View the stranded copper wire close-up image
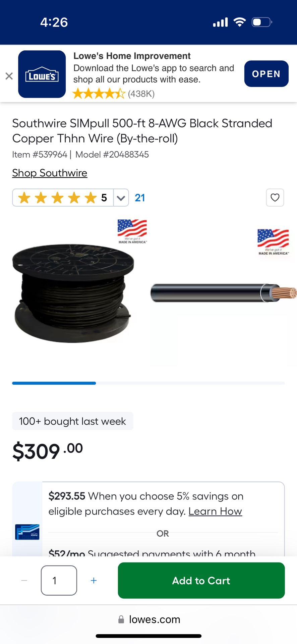The height and width of the screenshot is (644, 297). [224, 292]
